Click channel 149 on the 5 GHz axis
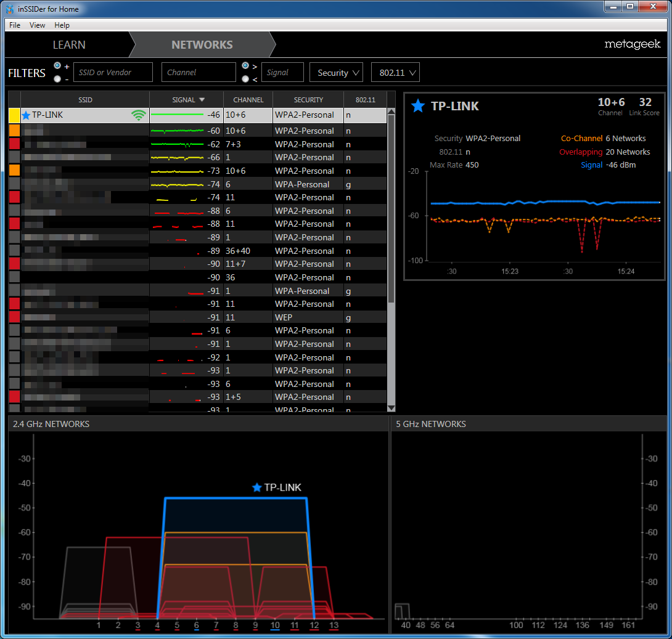Screen dimensions: 672x639 [606, 625]
